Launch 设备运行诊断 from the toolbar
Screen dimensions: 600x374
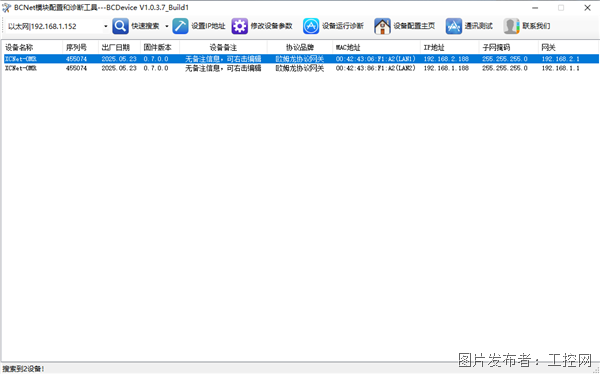[x=333, y=26]
